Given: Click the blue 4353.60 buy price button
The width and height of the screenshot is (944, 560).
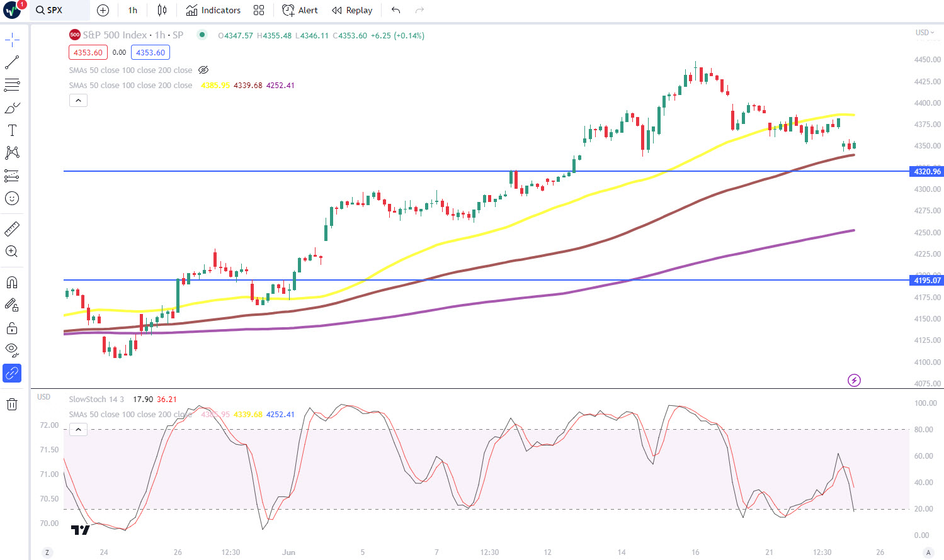Looking at the screenshot, I should 151,52.
